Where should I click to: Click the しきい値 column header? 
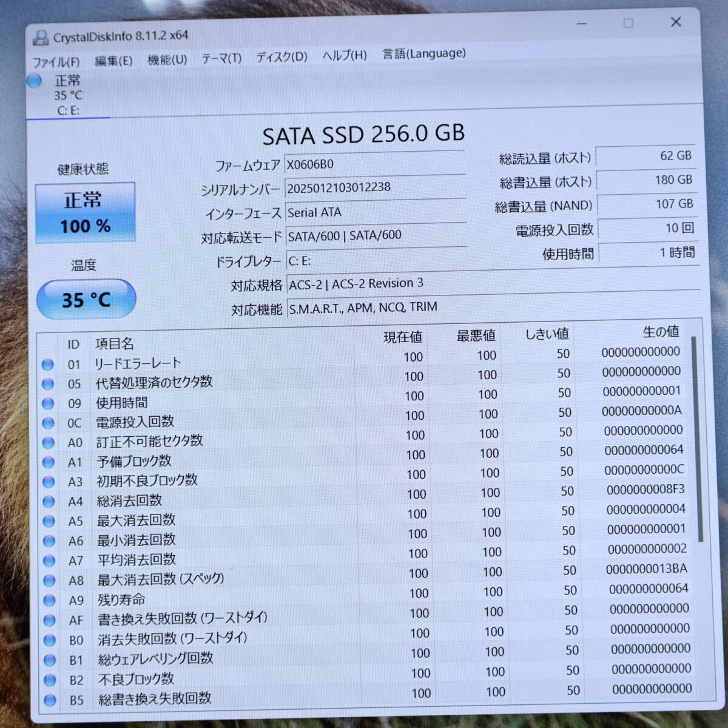547,334
